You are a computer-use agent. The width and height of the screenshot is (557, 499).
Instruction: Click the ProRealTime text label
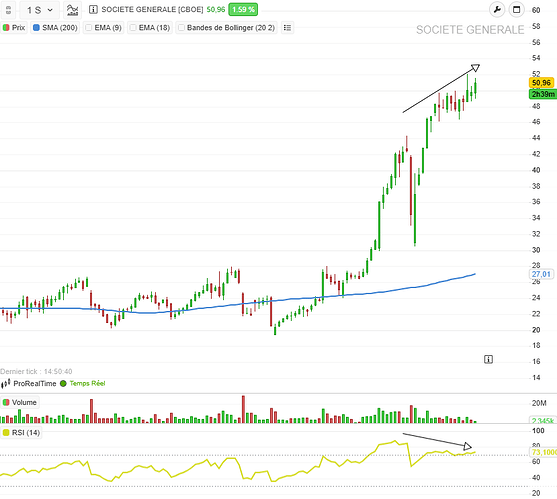point(34,384)
